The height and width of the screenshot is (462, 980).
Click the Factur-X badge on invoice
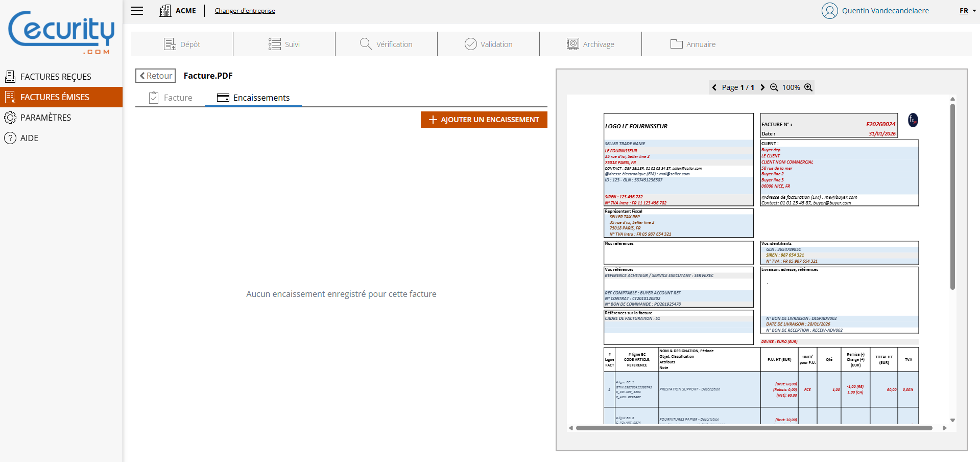click(x=913, y=120)
